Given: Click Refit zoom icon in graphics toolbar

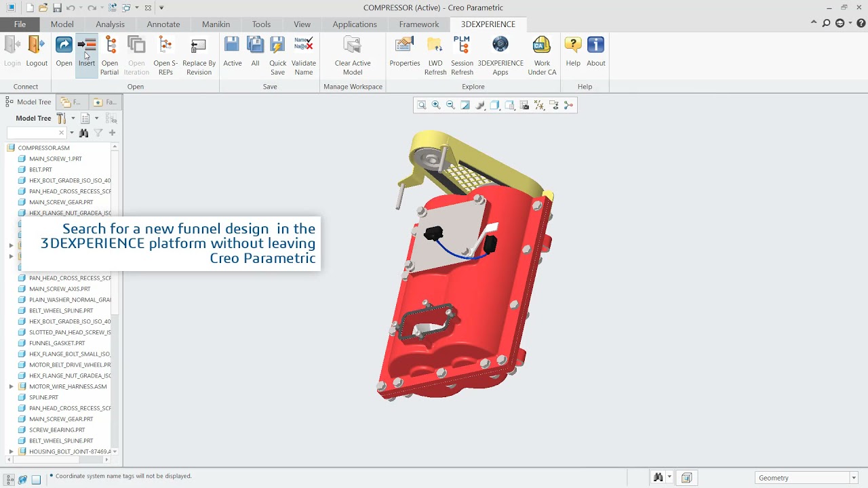Looking at the screenshot, I should tap(422, 105).
